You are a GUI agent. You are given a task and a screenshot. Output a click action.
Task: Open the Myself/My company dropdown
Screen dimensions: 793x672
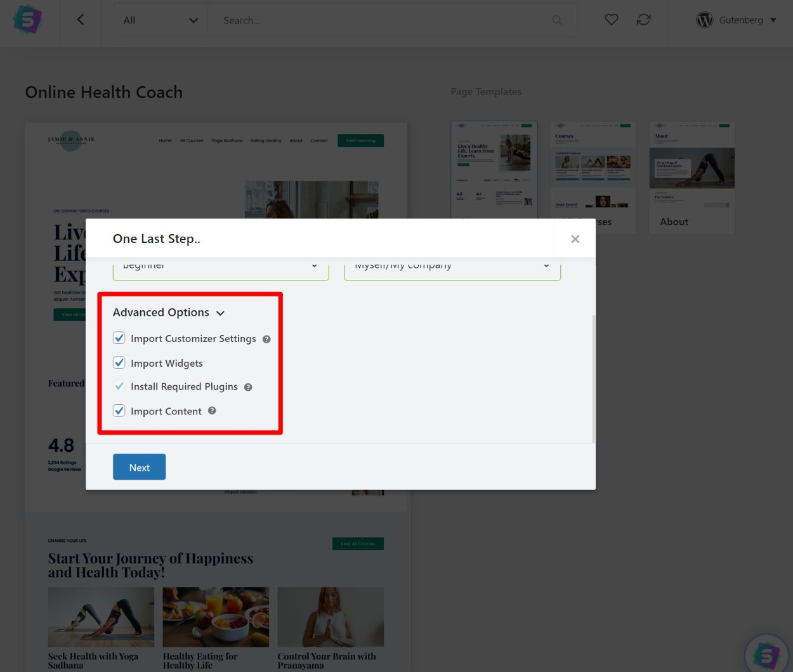tap(452, 268)
